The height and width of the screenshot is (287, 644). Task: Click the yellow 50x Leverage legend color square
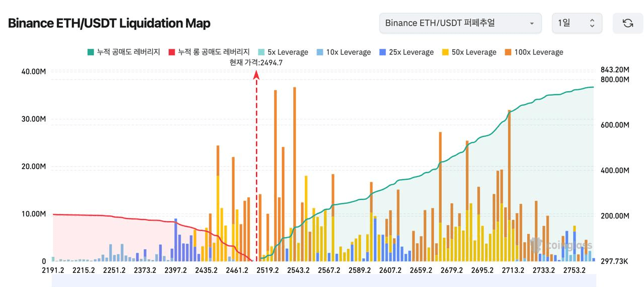[x=446, y=52]
